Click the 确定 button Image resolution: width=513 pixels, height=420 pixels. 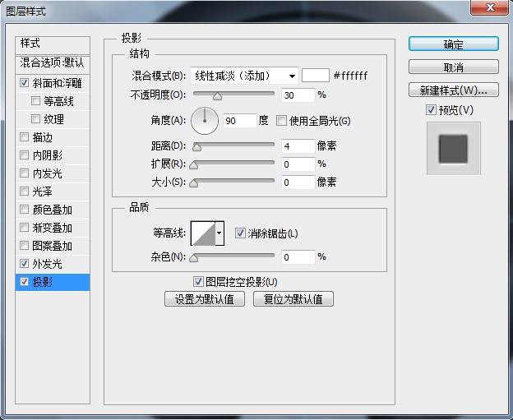(x=454, y=44)
